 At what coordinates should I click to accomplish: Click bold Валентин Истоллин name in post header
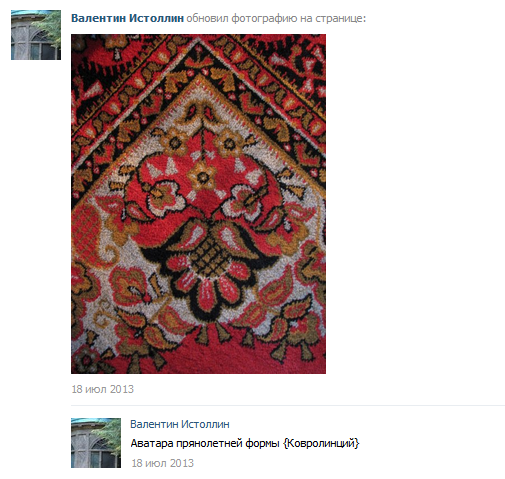[127, 18]
